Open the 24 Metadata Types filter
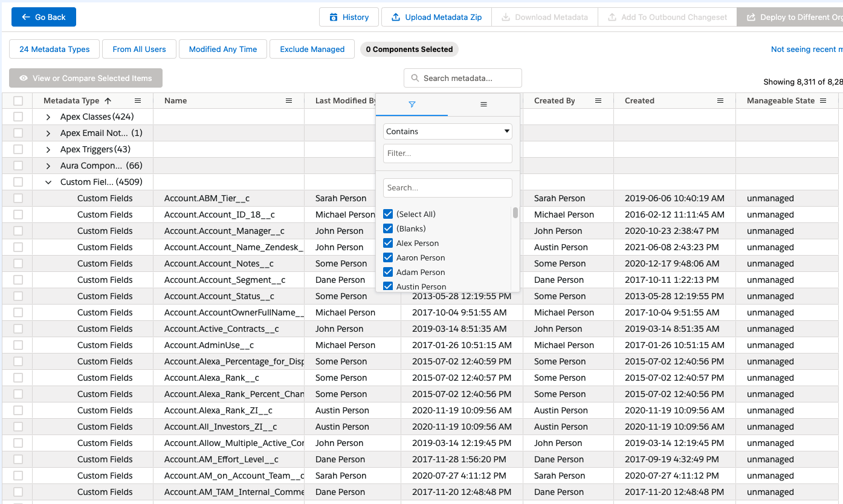The image size is (843, 504). [54, 49]
